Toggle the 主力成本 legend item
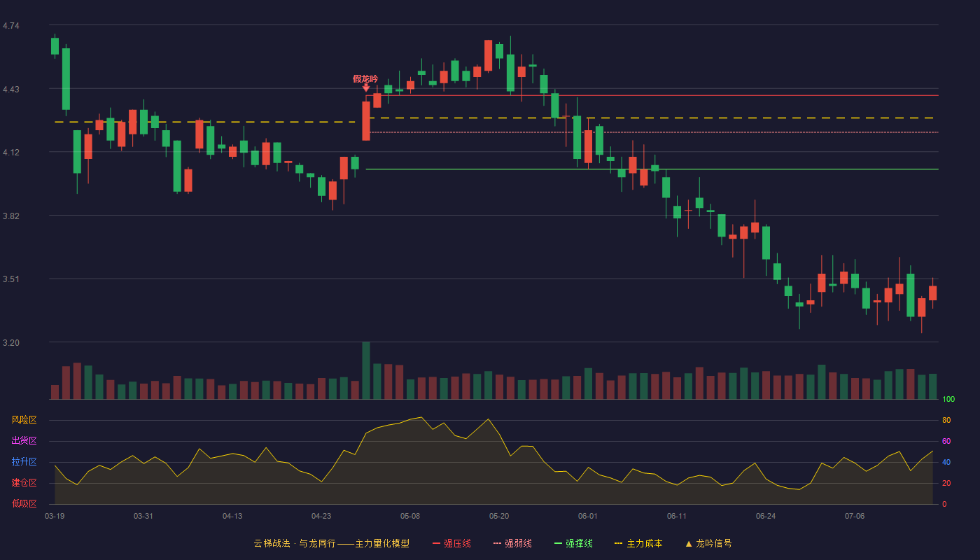This screenshot has height=560, width=980. pos(638,543)
